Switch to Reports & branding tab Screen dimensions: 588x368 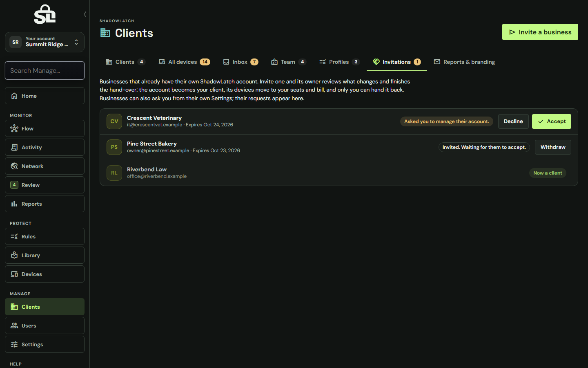point(464,62)
